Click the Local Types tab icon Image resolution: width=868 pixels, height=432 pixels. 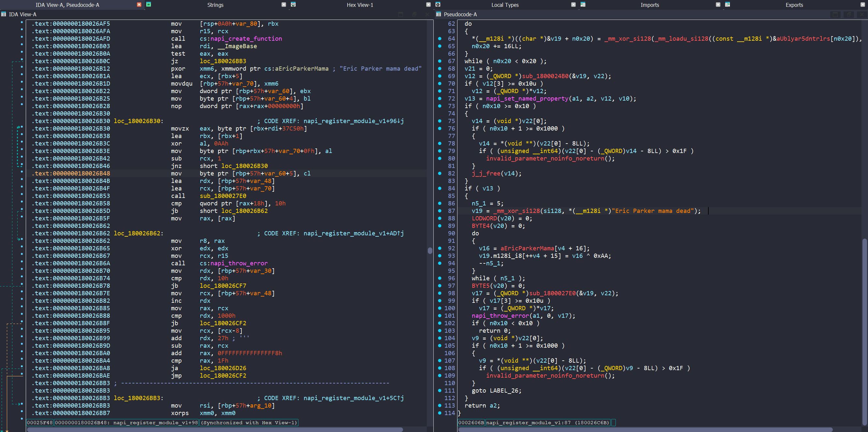(x=438, y=4)
